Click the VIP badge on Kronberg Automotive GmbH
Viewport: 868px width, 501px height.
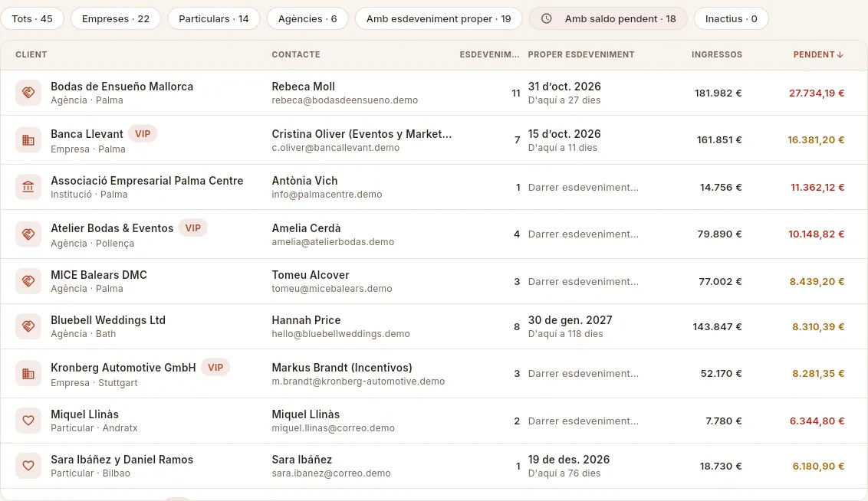click(x=215, y=367)
